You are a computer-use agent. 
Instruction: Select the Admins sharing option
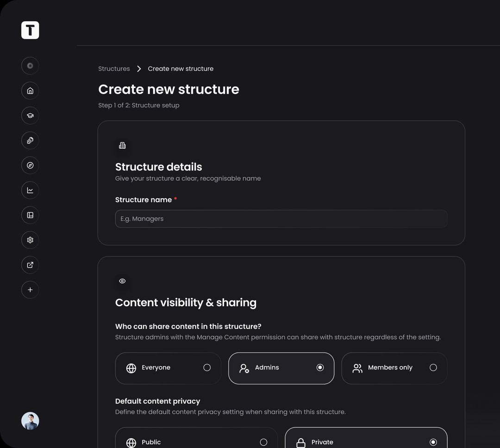pos(281,368)
